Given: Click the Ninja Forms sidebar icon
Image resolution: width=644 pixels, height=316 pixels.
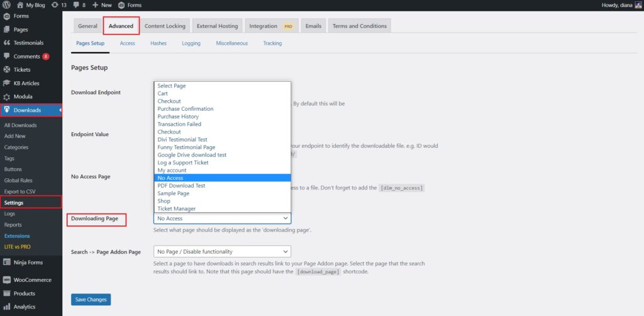Looking at the screenshot, I should click(x=6, y=262).
